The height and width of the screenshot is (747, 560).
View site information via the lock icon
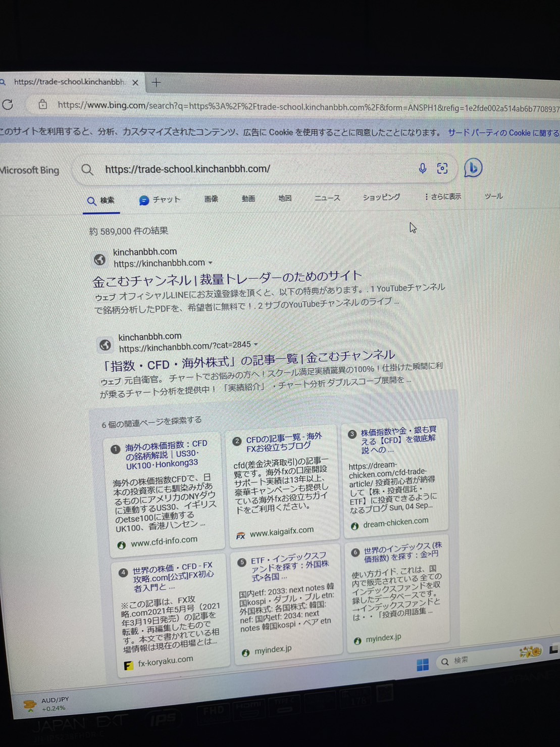[x=42, y=105]
